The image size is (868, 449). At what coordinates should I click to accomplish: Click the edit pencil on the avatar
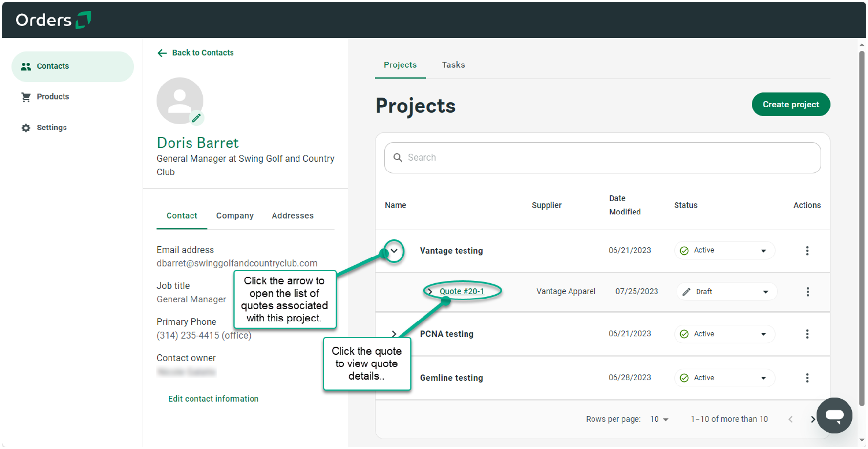[196, 118]
